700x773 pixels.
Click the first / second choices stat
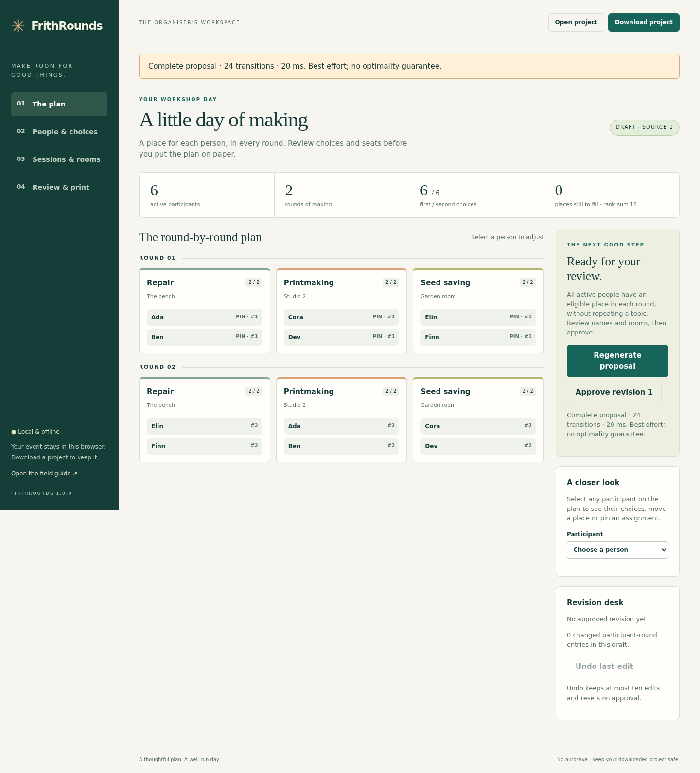click(476, 195)
